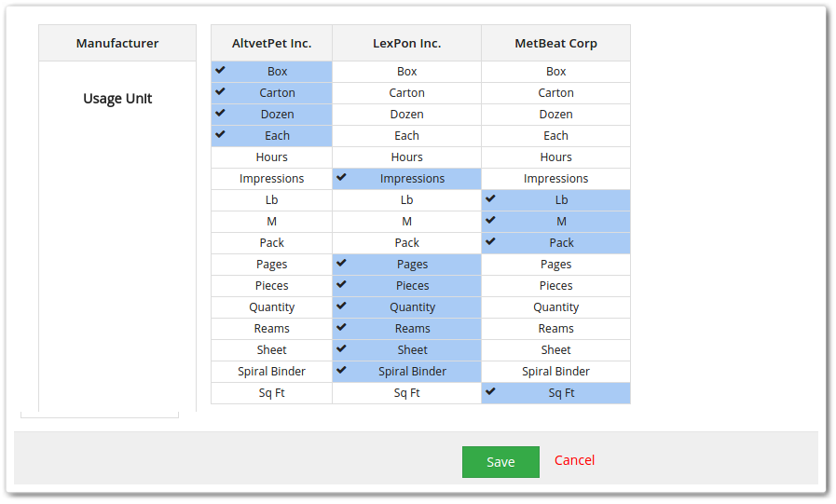Click the LexPon Inc. column header

coord(406,43)
